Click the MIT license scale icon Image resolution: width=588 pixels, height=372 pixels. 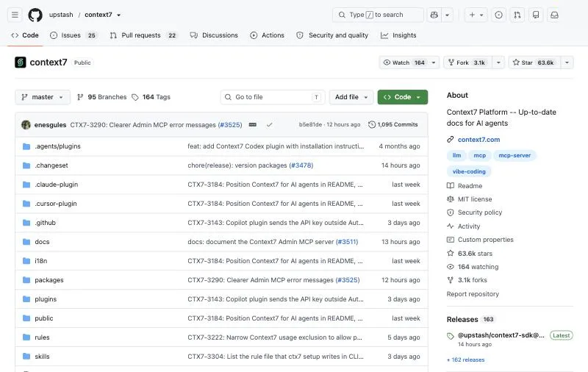coord(451,199)
